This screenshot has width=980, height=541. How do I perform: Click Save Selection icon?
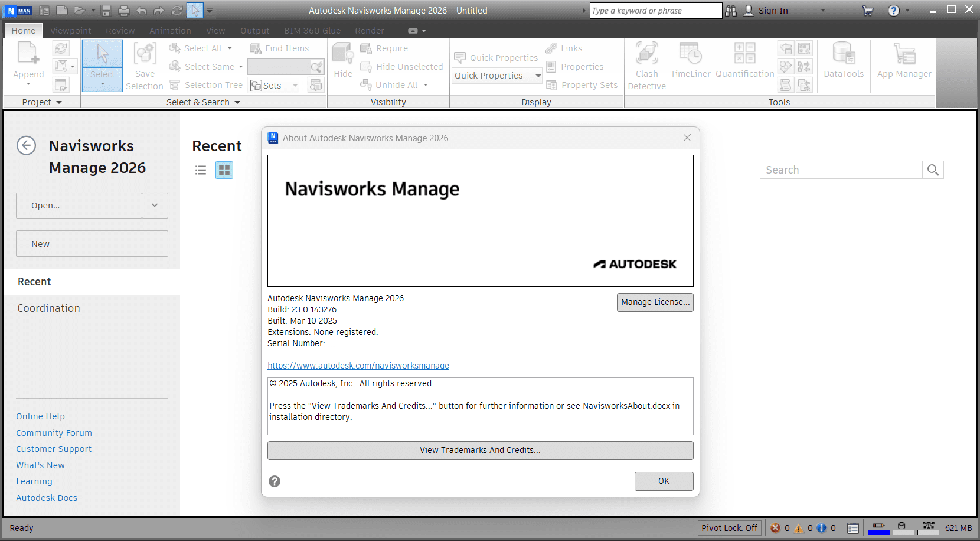click(145, 53)
